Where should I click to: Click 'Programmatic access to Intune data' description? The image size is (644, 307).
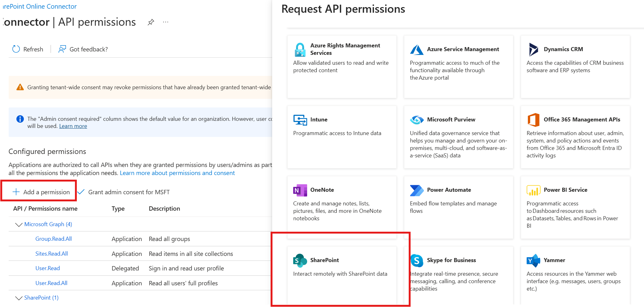tap(337, 133)
